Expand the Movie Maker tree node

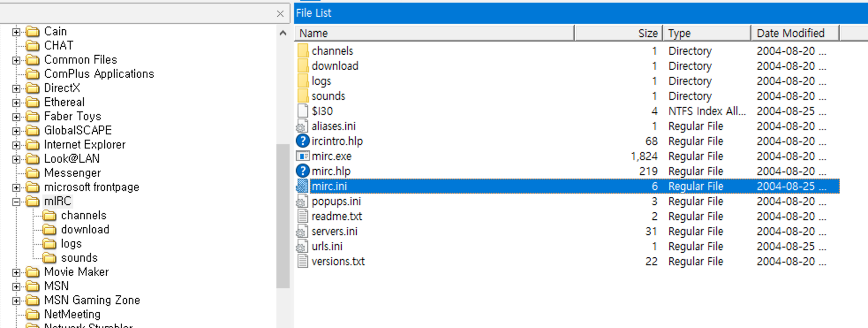pyautogui.click(x=16, y=272)
